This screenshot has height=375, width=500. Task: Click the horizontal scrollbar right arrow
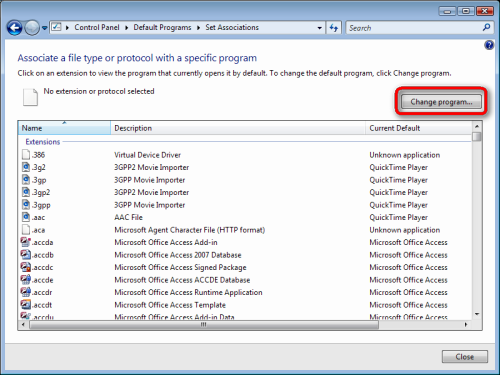pos(466,324)
